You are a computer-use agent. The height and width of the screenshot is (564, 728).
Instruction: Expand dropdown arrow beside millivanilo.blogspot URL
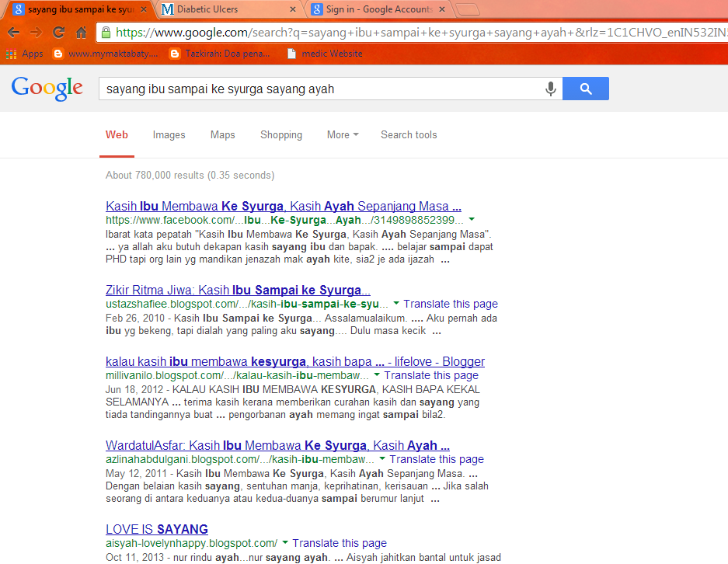377,374
